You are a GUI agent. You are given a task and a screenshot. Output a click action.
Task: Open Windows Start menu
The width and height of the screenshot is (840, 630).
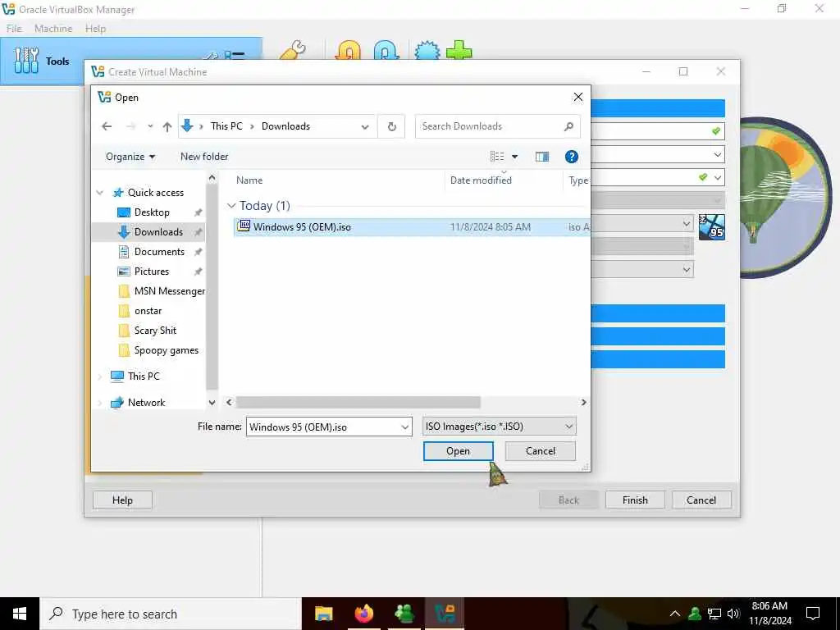[x=20, y=614]
